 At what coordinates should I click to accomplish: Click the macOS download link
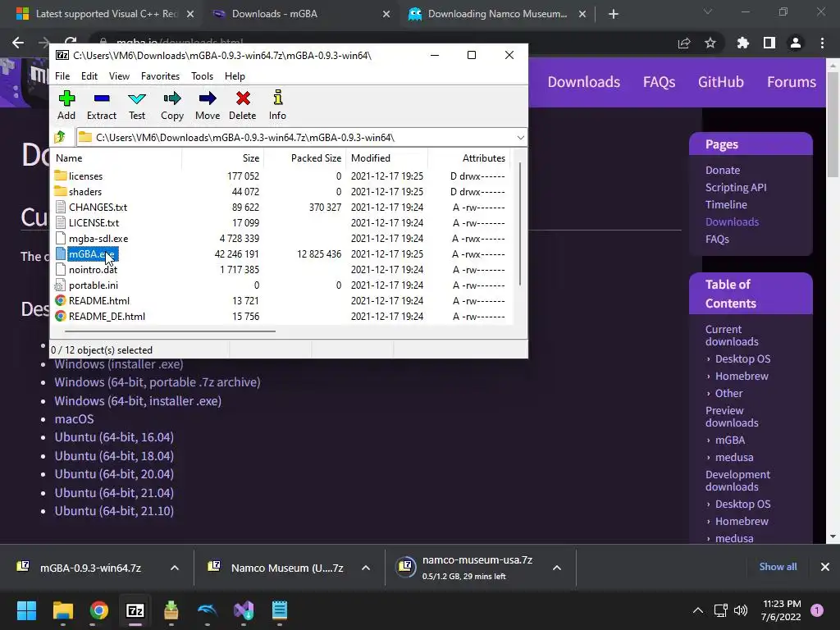pos(74,419)
